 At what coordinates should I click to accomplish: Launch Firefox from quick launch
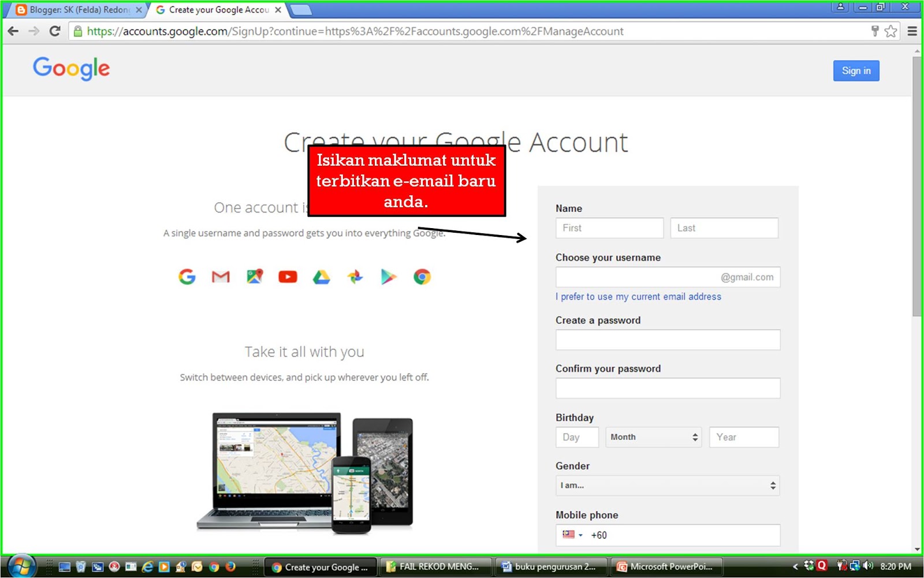pyautogui.click(x=230, y=567)
